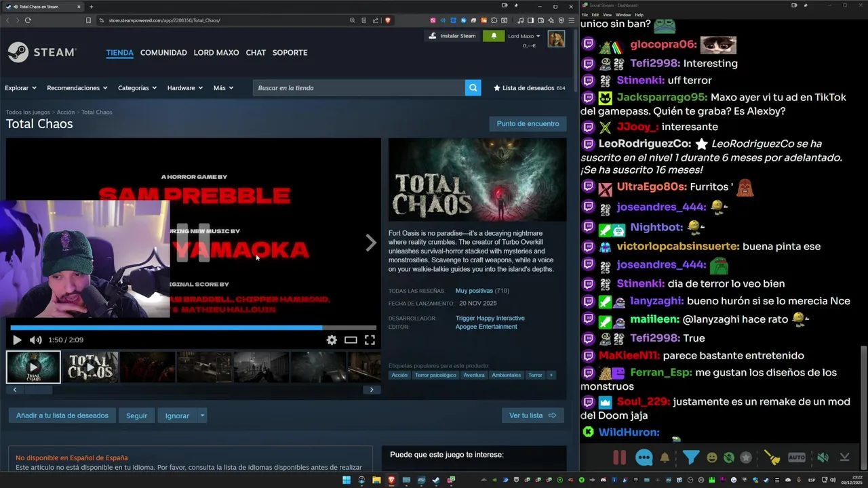The image size is (868, 488).
Task: Toggle the AUTO mode button
Action: coord(797,457)
